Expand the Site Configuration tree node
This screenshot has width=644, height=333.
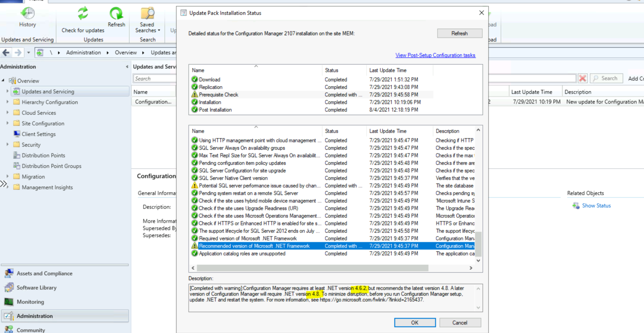[8, 123]
